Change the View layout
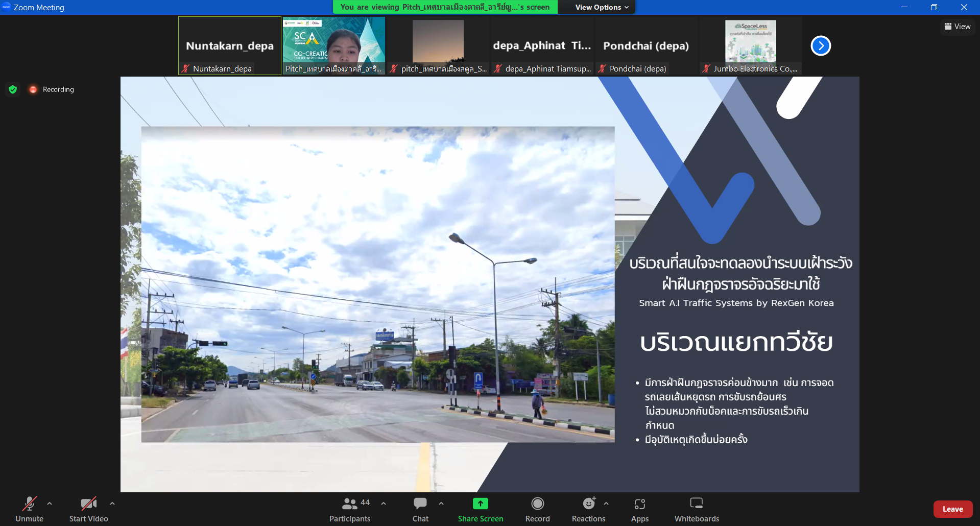Image resolution: width=980 pixels, height=526 pixels. tap(958, 27)
